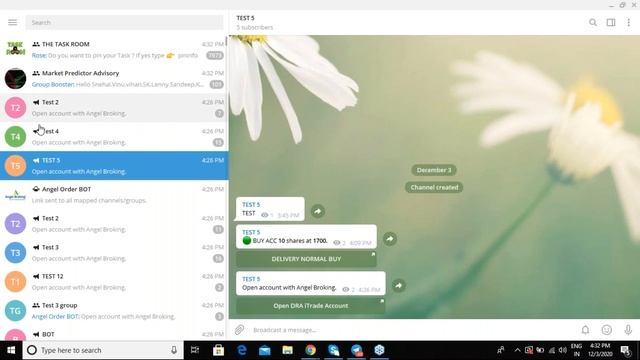Open the Test 4 channel

pos(114,136)
